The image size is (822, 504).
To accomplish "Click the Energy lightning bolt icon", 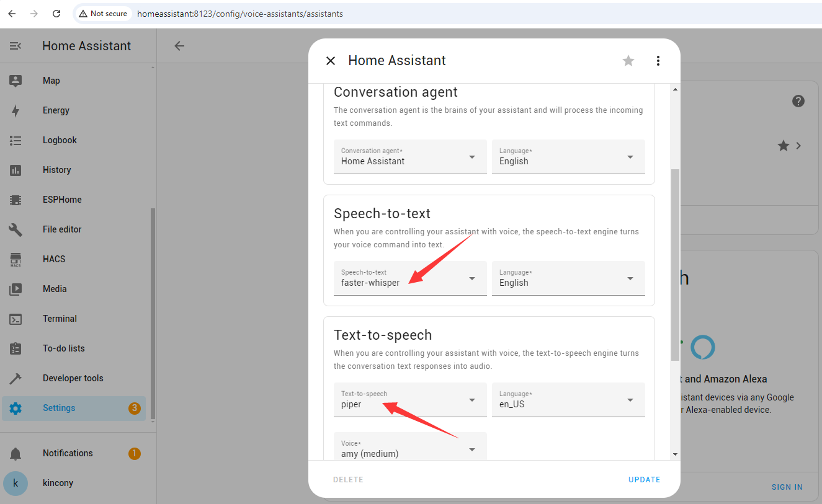I will coord(16,110).
